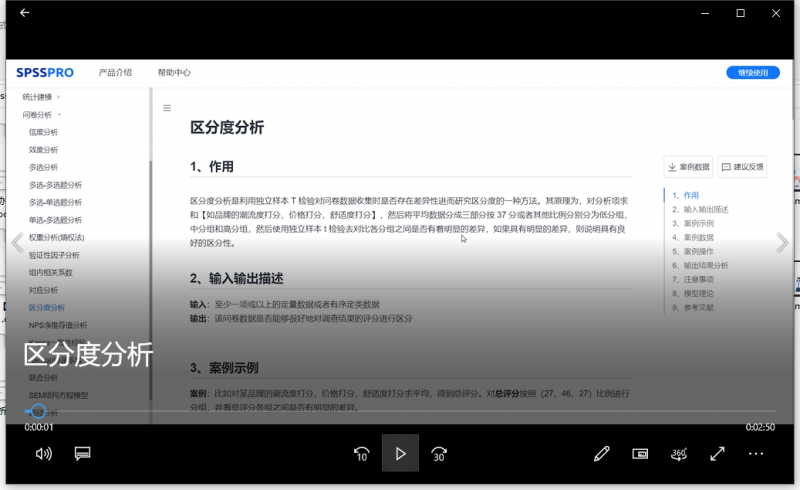Viewport: 800px width, 490px height.
Task: Go to the previous item arrow
Action: [17, 242]
